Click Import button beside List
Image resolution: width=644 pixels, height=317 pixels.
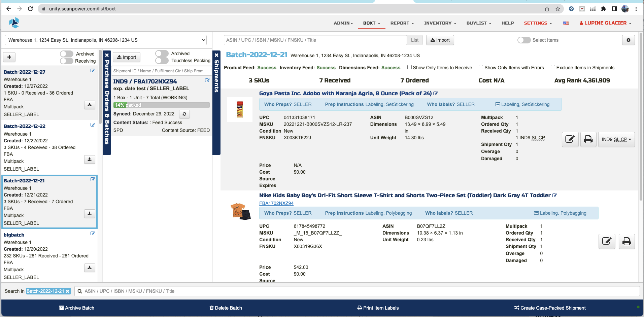[x=440, y=40]
